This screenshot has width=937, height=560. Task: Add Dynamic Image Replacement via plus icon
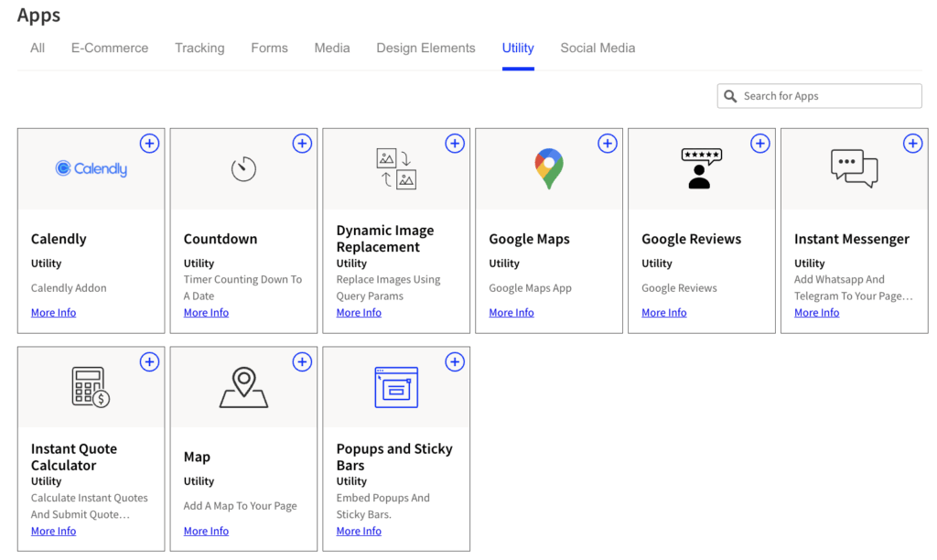coord(455,144)
